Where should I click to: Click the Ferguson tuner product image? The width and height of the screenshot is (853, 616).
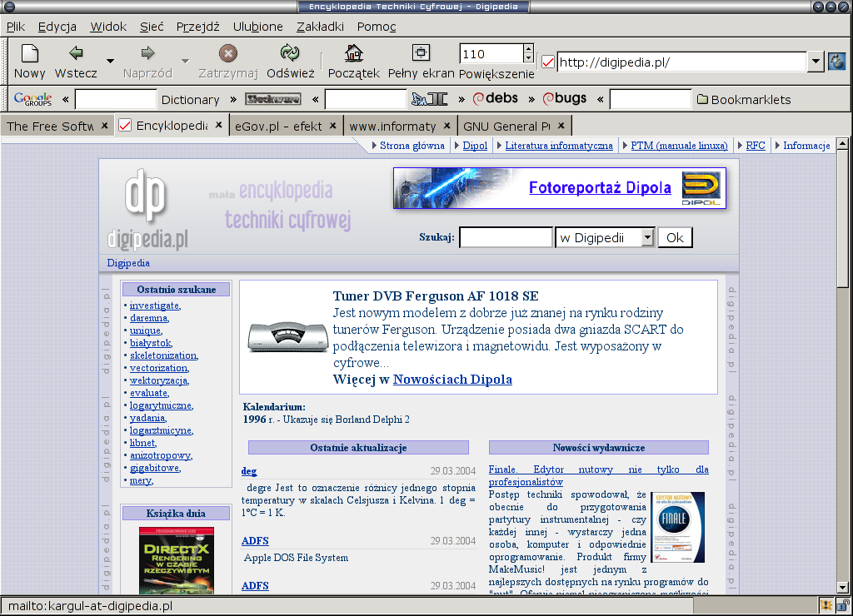(287, 336)
